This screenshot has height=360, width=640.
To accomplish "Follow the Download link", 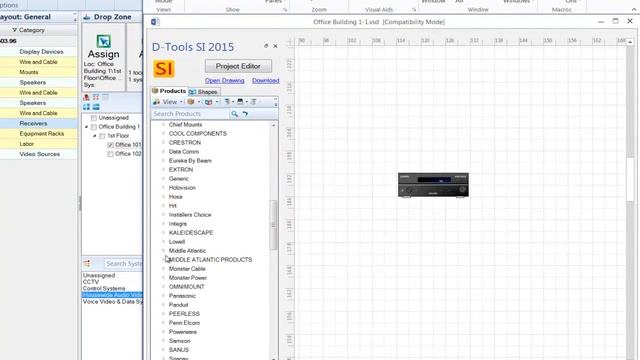I will (x=266, y=80).
